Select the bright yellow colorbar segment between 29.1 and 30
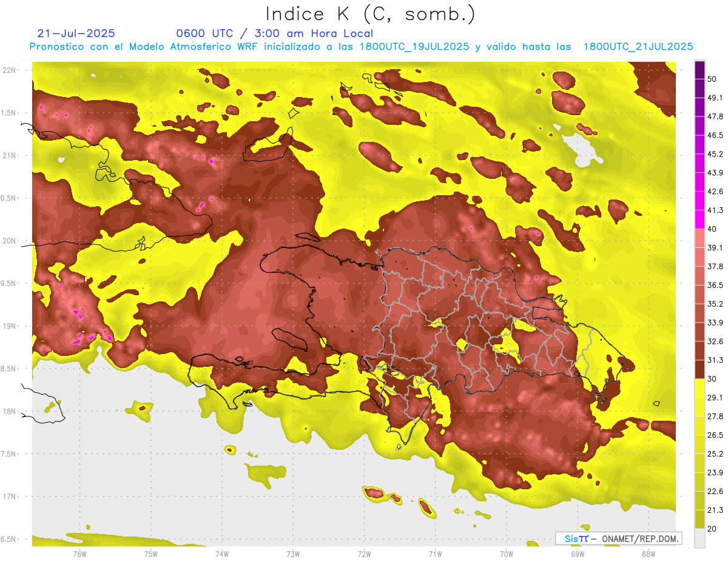Viewport: 728px width, 562px height. 699,388
